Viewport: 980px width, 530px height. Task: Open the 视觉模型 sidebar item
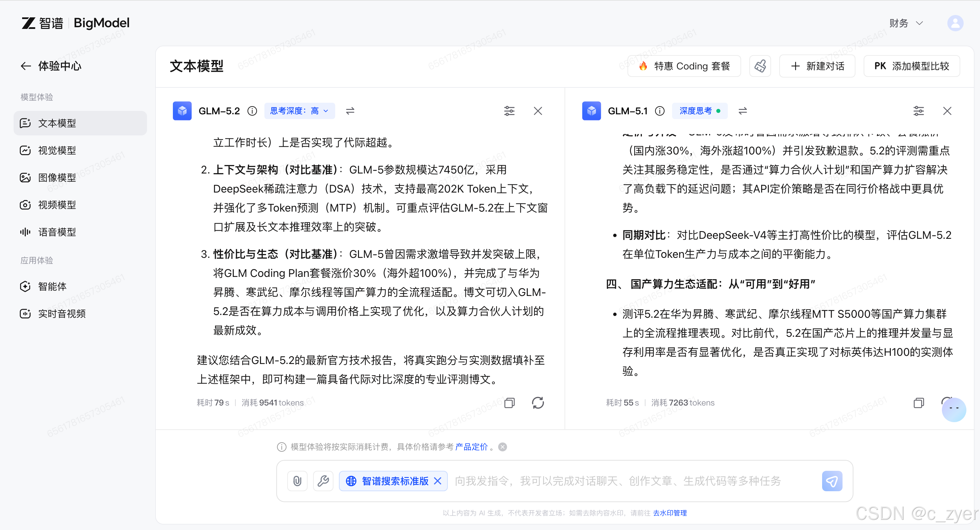coord(80,151)
